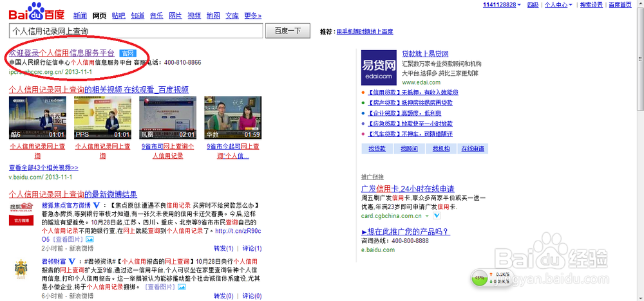Click 转发(0) on the second weibo
The image size is (644, 301).
[223, 296]
